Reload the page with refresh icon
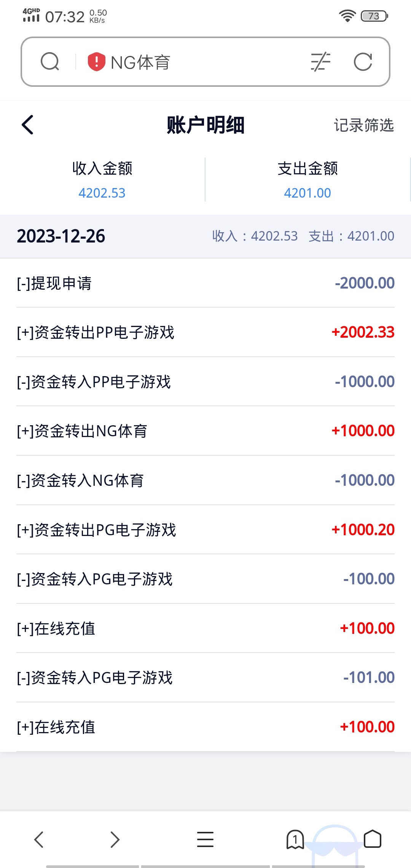The width and height of the screenshot is (411, 868). pos(363,62)
